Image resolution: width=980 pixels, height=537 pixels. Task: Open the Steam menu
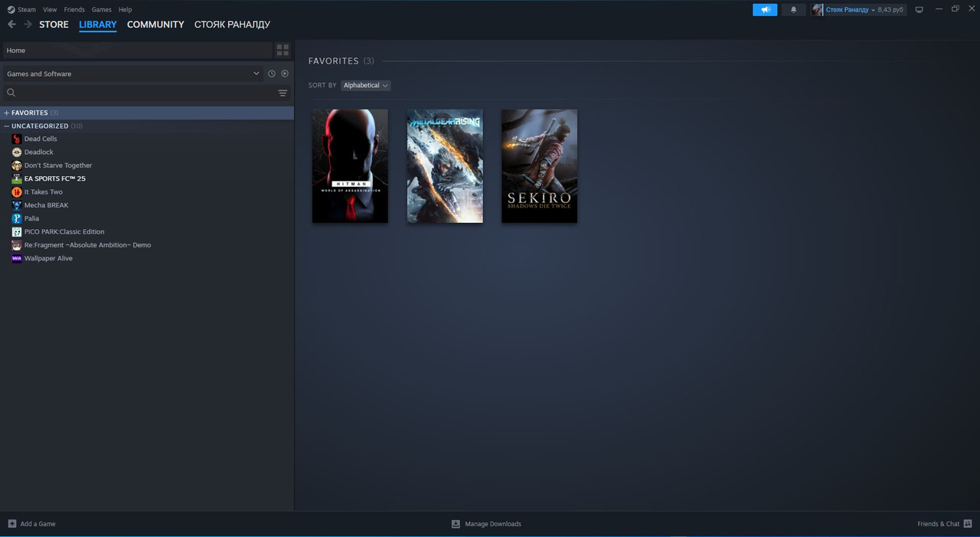[27, 10]
